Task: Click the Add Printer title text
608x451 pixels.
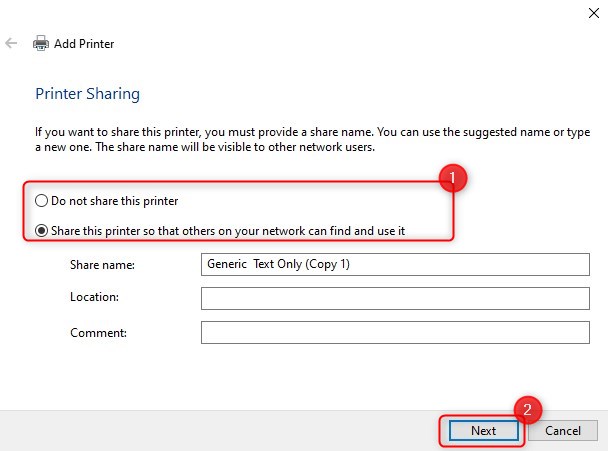Action: point(84,44)
